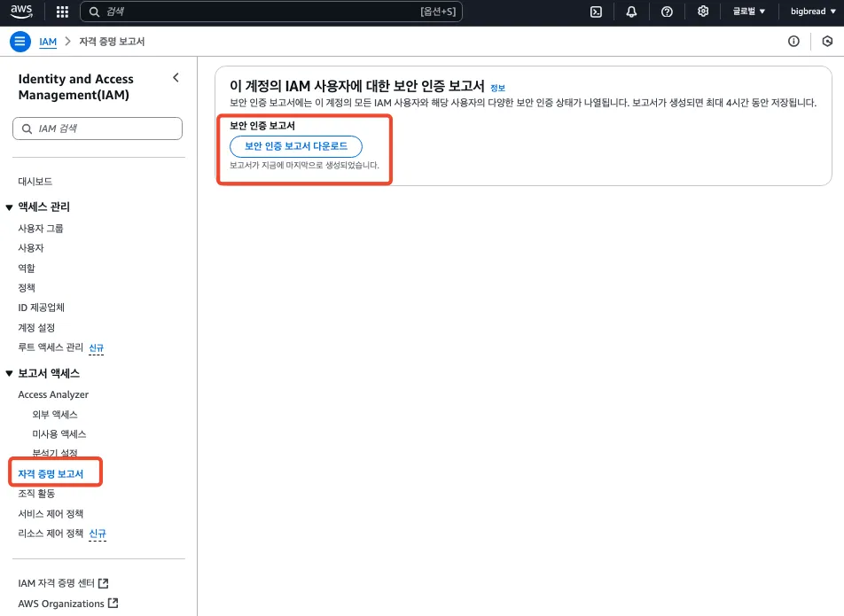Open Access Analyzer in sidebar

53,394
